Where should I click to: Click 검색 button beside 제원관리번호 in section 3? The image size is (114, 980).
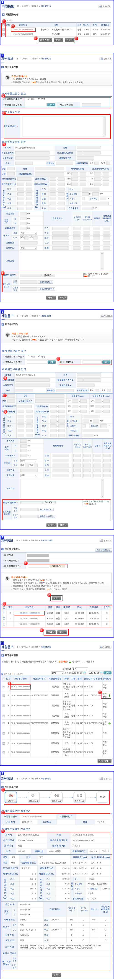click(107, 362)
